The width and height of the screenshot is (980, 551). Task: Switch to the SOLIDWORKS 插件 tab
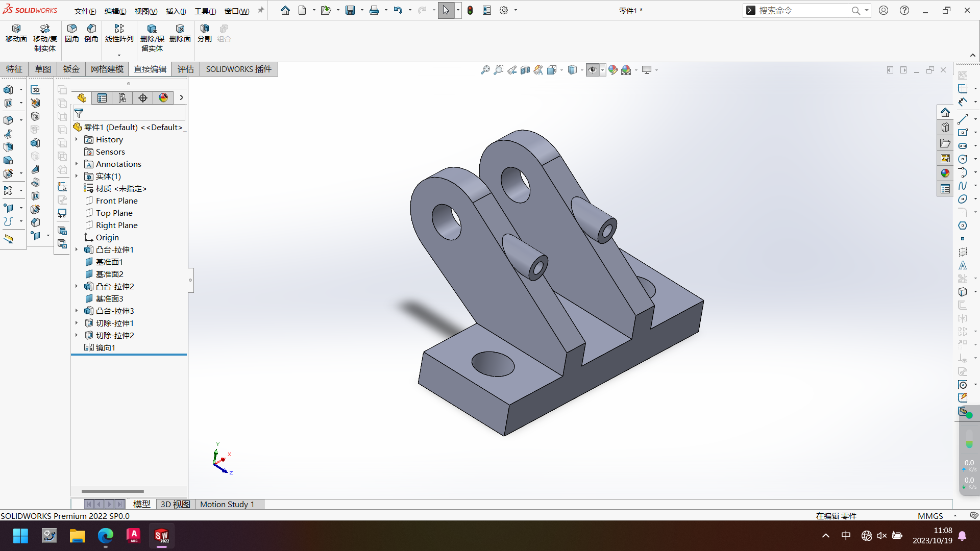point(239,69)
